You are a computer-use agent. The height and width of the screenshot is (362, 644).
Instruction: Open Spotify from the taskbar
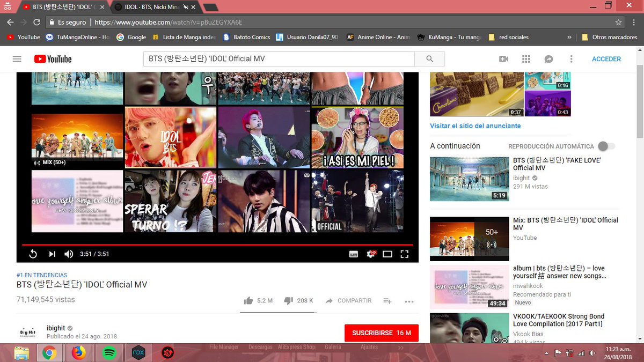108,353
